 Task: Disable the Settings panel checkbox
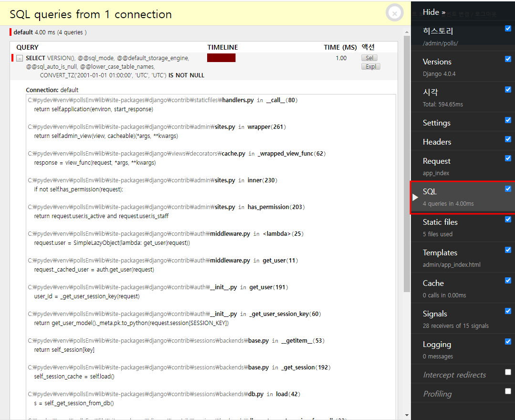point(508,120)
